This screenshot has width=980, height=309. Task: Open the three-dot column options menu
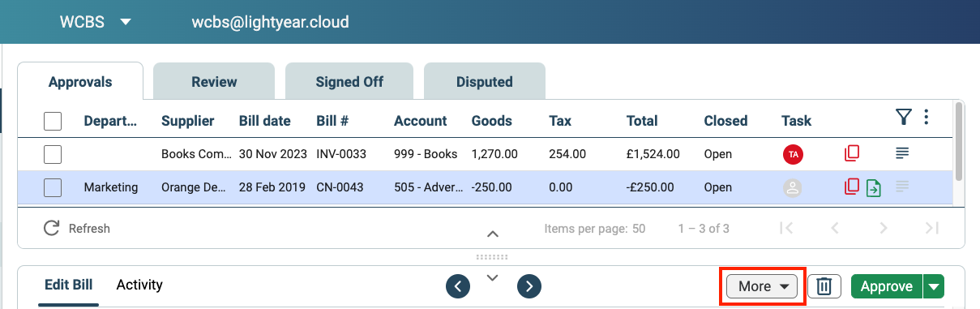point(926,118)
